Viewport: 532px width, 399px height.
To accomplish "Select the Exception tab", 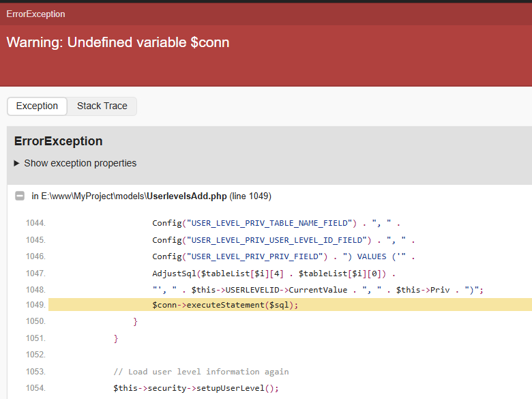I will (x=37, y=106).
